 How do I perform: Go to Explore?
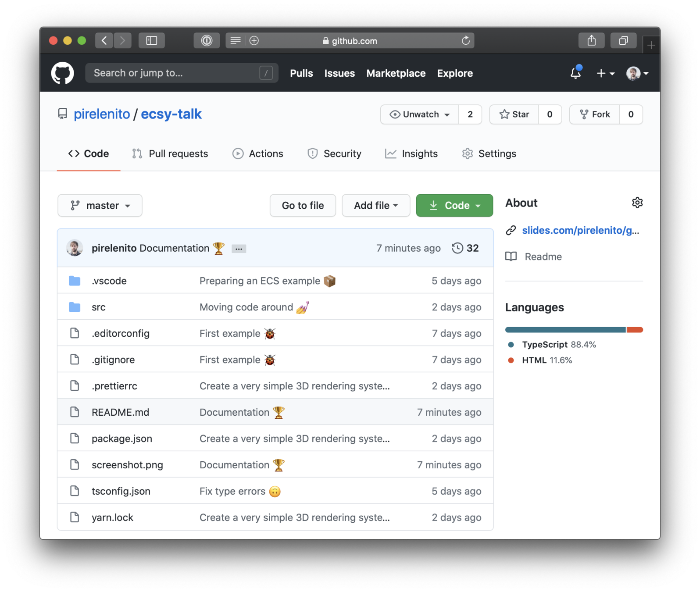click(x=455, y=73)
